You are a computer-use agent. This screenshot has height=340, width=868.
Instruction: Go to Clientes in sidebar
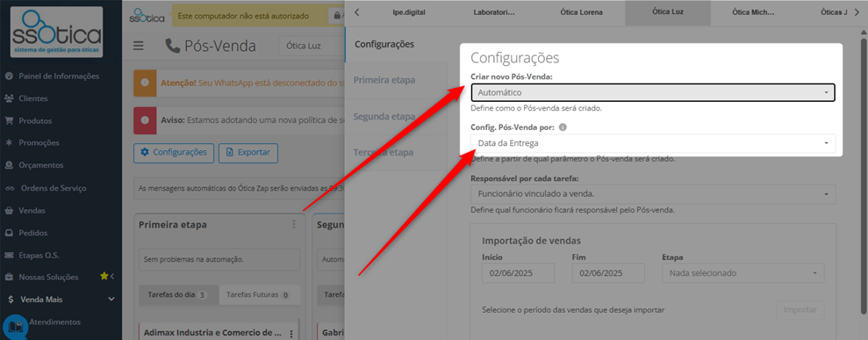[x=33, y=98]
